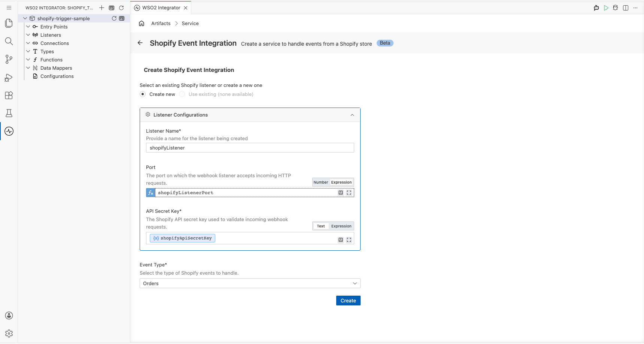
Task: Click the Artifacts breadcrumb
Action: point(161,23)
